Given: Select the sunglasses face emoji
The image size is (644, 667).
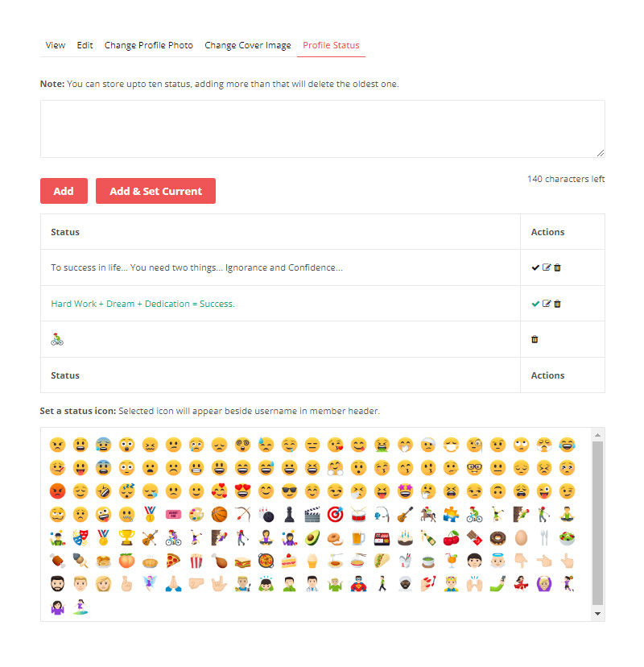Looking at the screenshot, I should pos(289,491).
